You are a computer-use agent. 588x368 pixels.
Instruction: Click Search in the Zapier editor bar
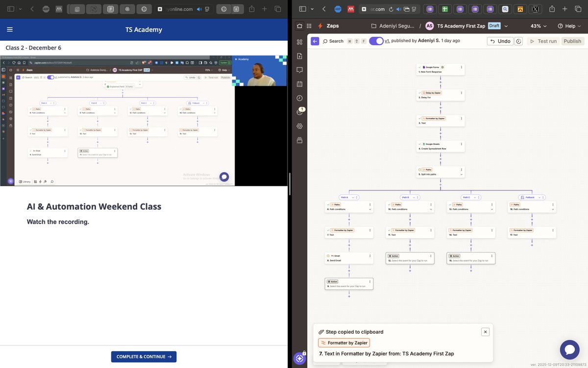[x=333, y=41]
